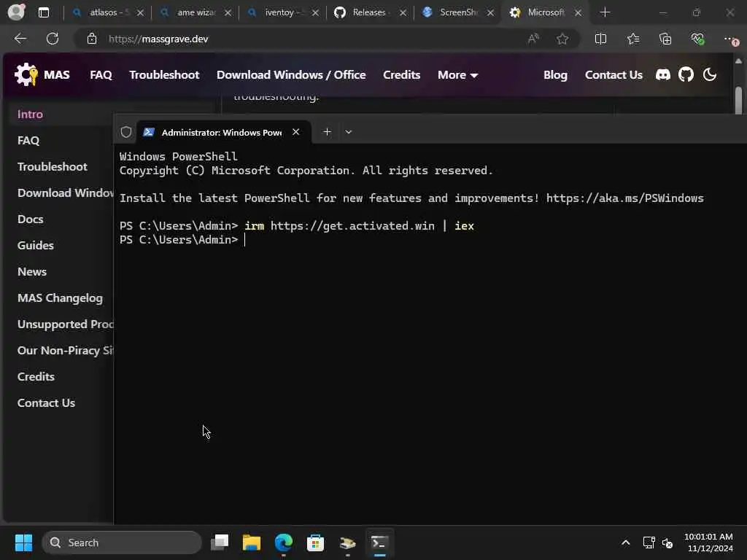Screen dimensions: 747x560
Task: Select Credits in the sidebar
Action: click(36, 377)
